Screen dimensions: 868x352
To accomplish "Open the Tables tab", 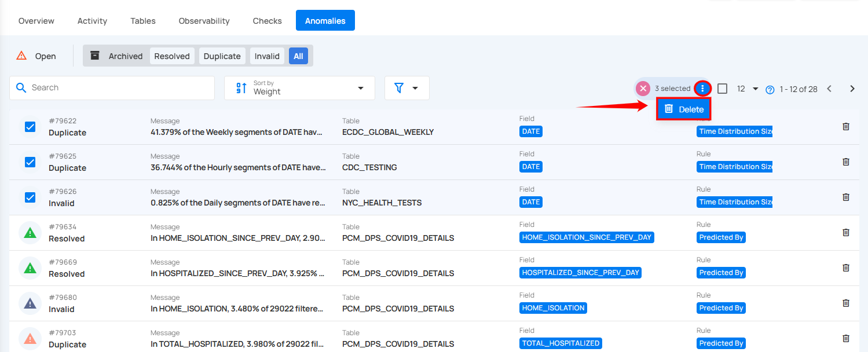I will [x=143, y=21].
